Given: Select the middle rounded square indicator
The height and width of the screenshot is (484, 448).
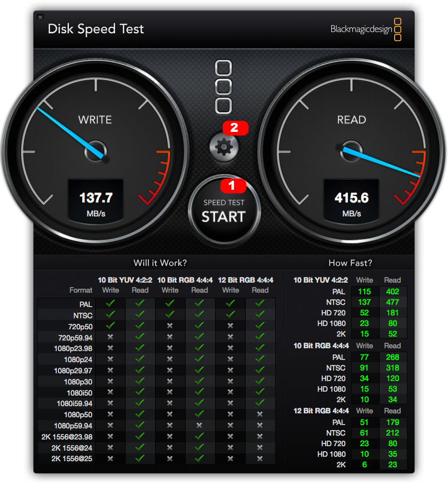Looking at the screenshot, I should (223, 87).
